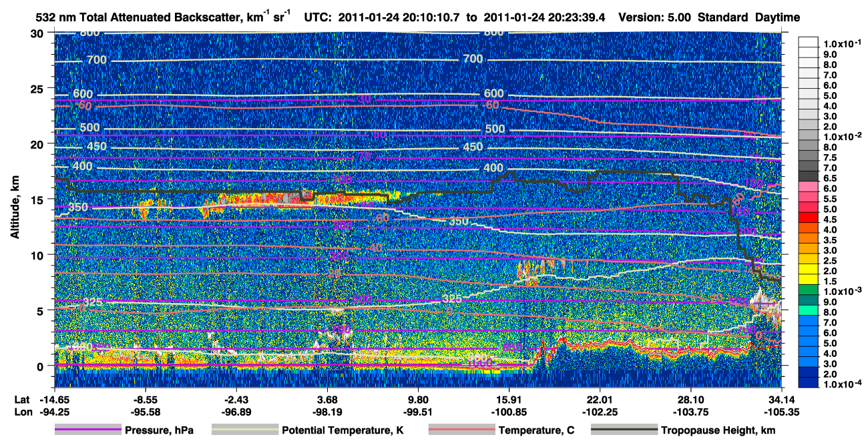Select longitude value -102.25

[600, 412]
